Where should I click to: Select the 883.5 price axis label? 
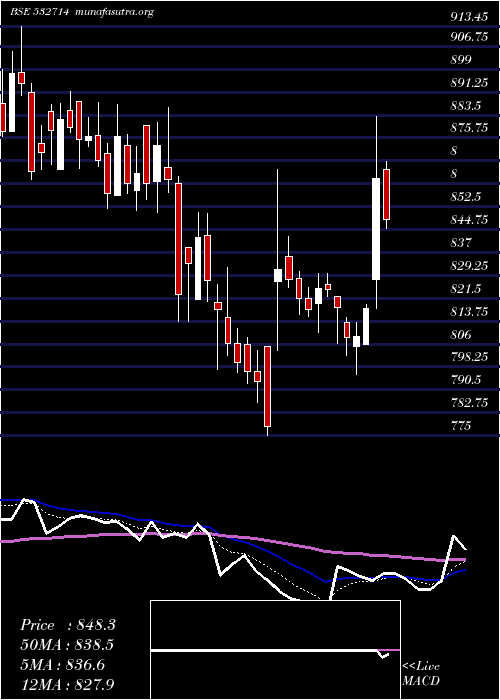tap(465, 105)
